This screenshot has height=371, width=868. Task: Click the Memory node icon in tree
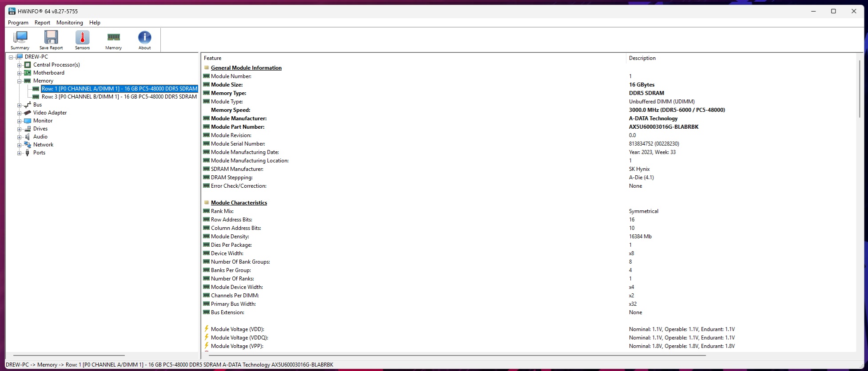point(28,81)
